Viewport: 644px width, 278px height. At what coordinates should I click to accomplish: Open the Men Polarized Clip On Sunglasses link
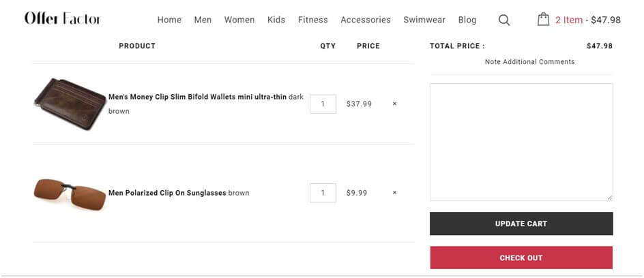(x=167, y=193)
